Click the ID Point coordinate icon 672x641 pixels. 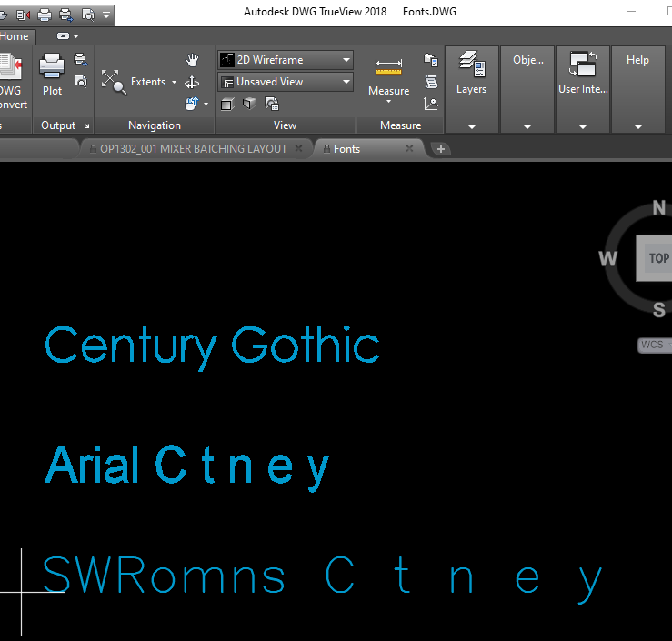431,104
